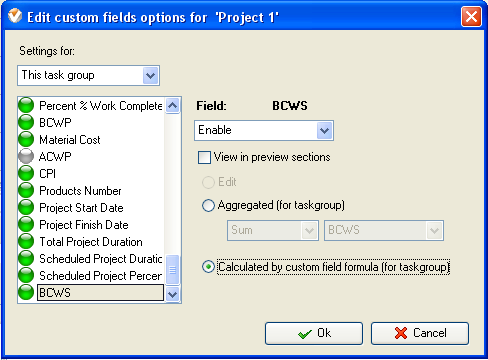Screen dimensions: 488x360
Task: Select Aggregated (for taskgroup) radio option
Action: click(208, 205)
